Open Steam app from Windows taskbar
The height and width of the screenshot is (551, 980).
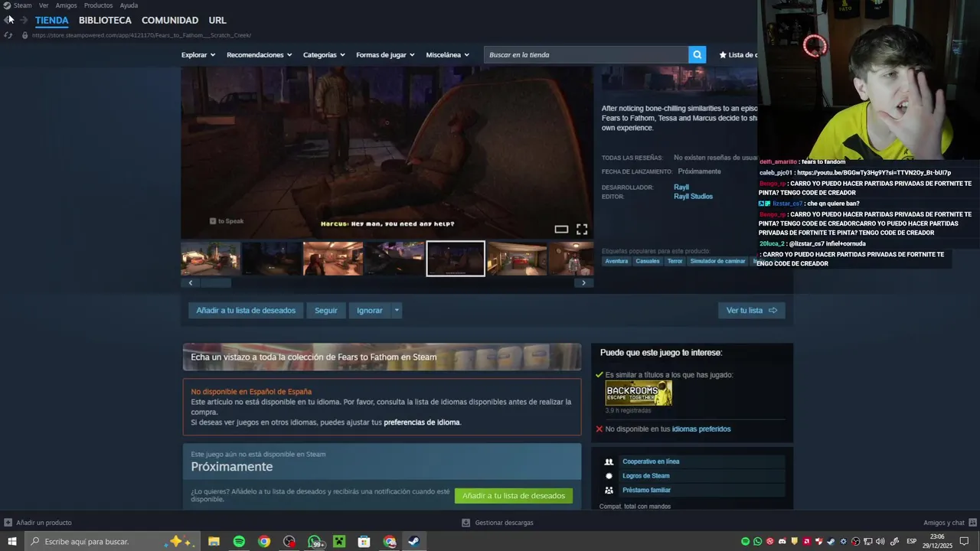(413, 542)
